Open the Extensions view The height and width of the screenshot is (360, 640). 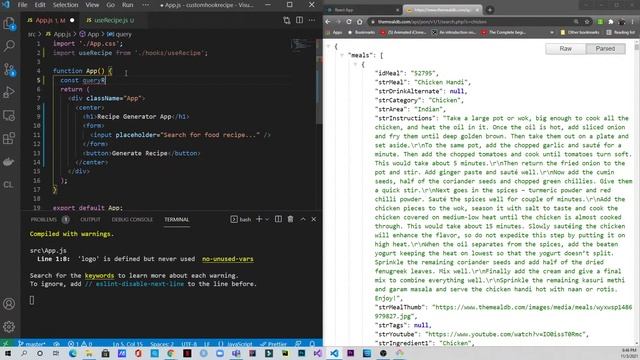(9, 138)
